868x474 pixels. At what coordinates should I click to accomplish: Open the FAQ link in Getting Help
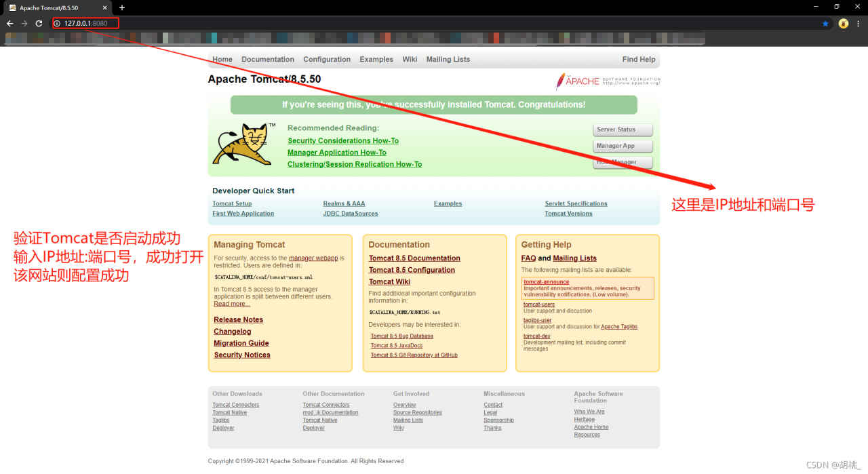(529, 258)
